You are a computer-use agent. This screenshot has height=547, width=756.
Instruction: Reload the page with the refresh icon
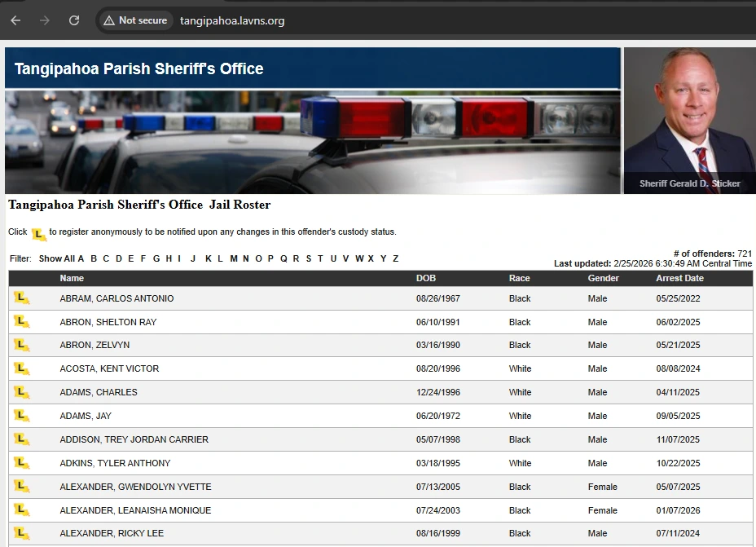coord(74,20)
